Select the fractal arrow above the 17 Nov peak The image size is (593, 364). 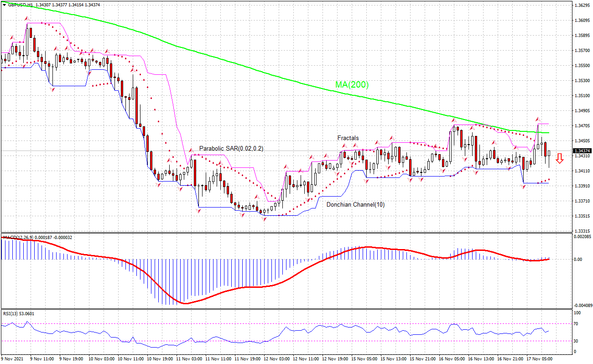(x=538, y=120)
